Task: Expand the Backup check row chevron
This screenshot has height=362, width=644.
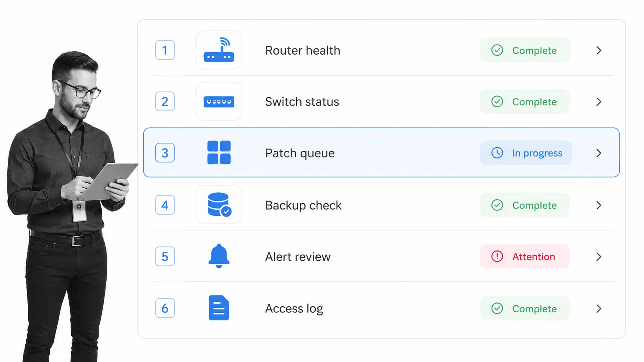Action: tap(599, 205)
